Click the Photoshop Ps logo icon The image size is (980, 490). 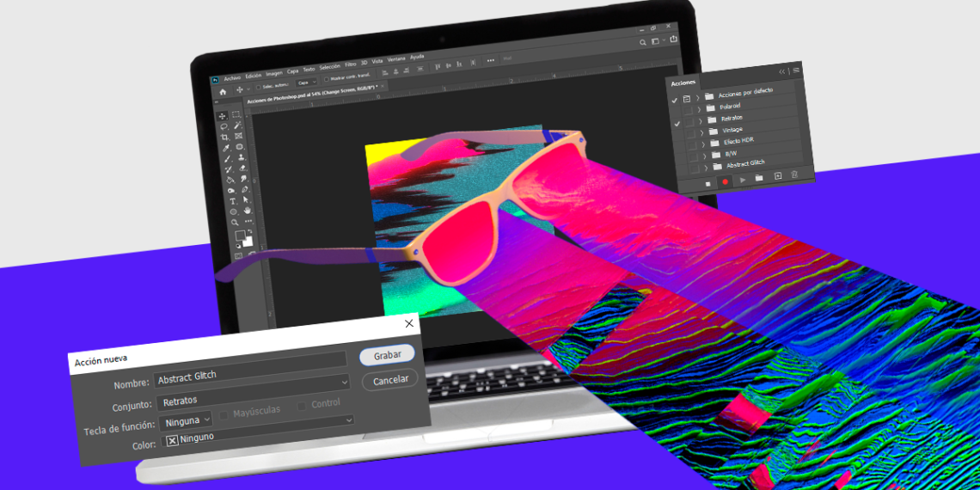click(215, 80)
